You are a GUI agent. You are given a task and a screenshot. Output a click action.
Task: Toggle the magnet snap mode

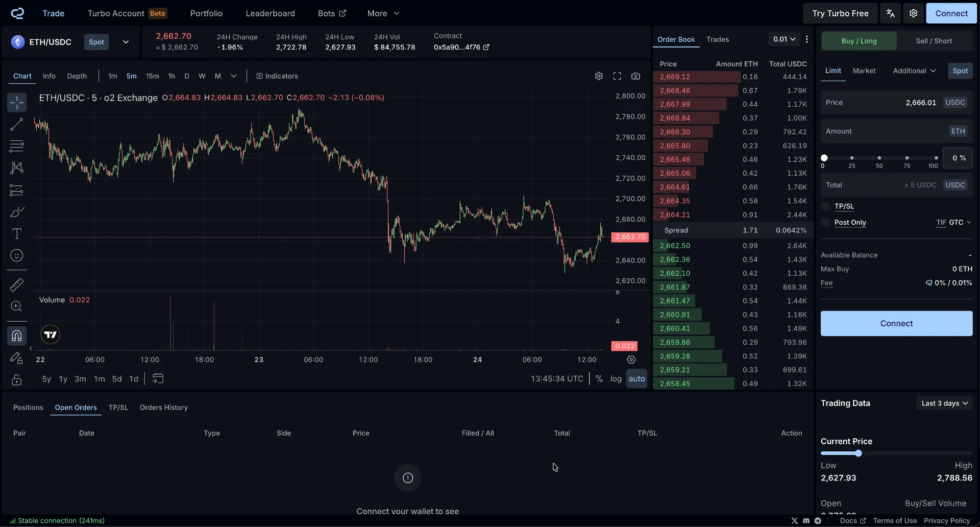click(x=17, y=336)
